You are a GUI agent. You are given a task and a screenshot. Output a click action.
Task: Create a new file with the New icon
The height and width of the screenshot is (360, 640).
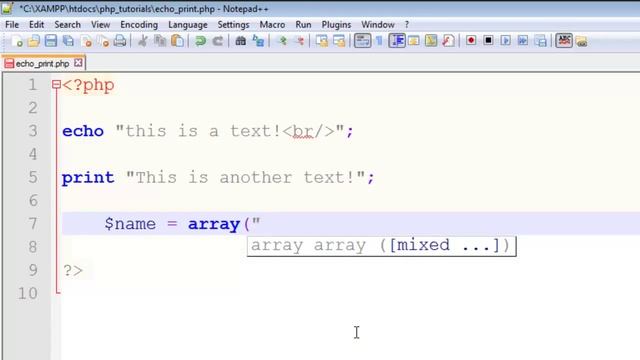(17, 41)
